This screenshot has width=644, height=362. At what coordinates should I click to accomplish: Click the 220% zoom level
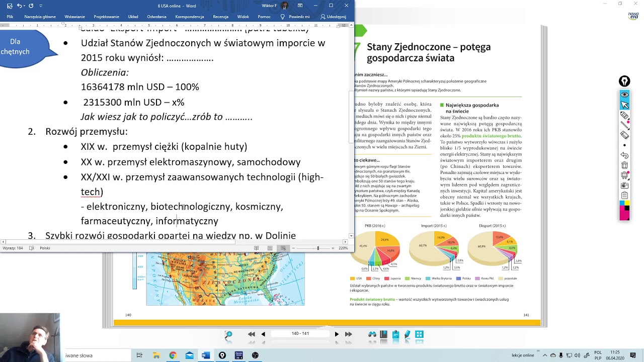tap(343, 248)
